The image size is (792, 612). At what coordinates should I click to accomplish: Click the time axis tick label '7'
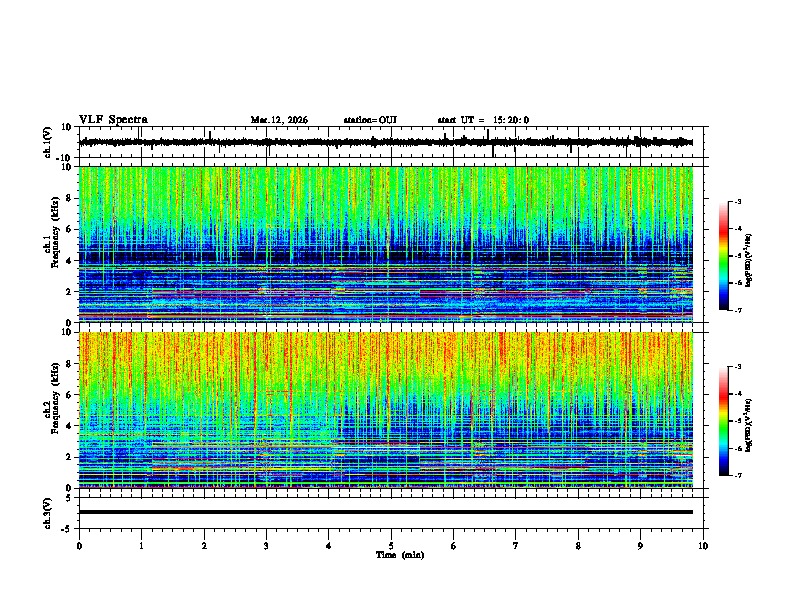[516, 546]
